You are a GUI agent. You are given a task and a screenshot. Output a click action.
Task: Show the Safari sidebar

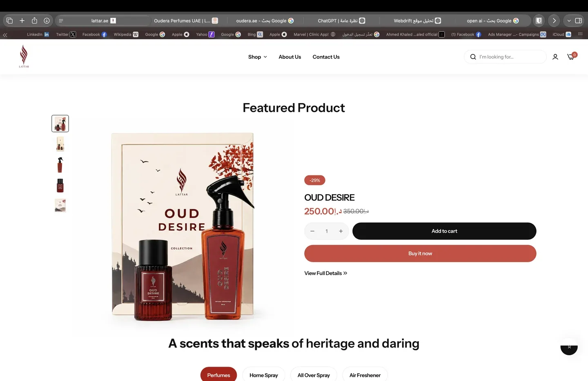pyautogui.click(x=579, y=20)
